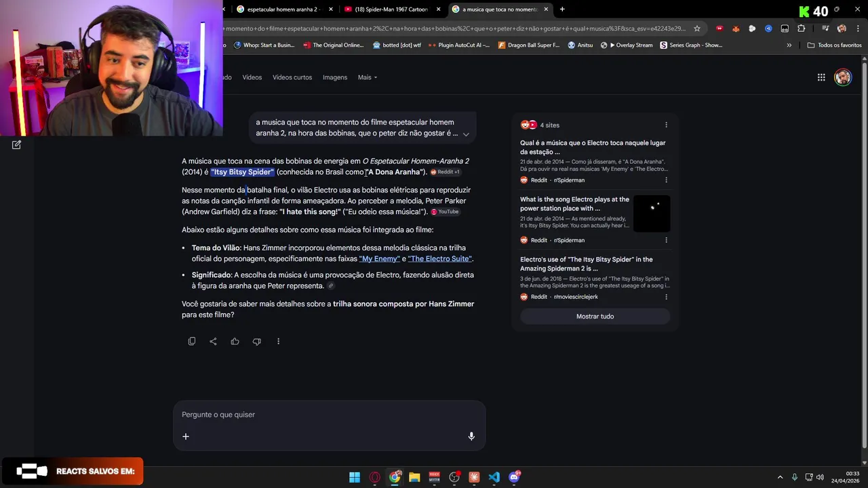Open Anitsu bookmark
This screenshot has width=868, height=488.
click(580, 45)
